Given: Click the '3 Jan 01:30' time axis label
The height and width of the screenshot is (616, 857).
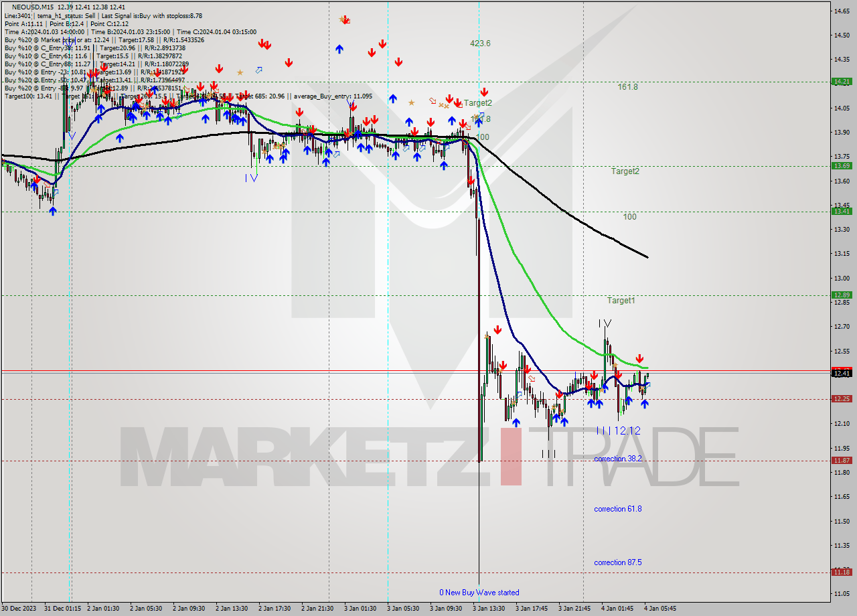Looking at the screenshot, I should pyautogui.click(x=360, y=609).
